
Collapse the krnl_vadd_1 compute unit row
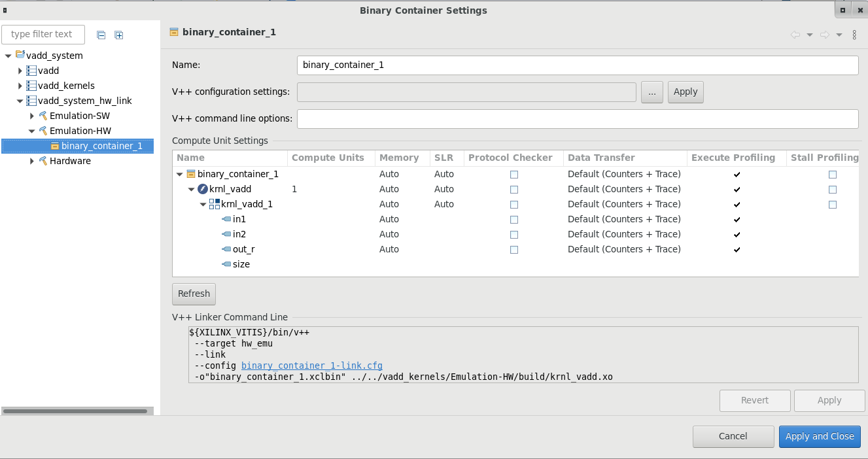tap(203, 205)
